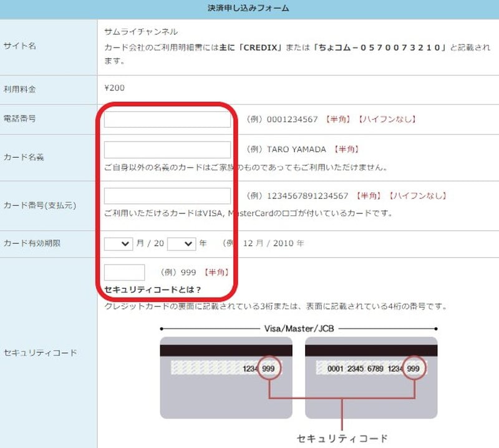Viewport: 499px width, 448px height.
Task: Click the 'サイト名' row label
Action: 19,46
